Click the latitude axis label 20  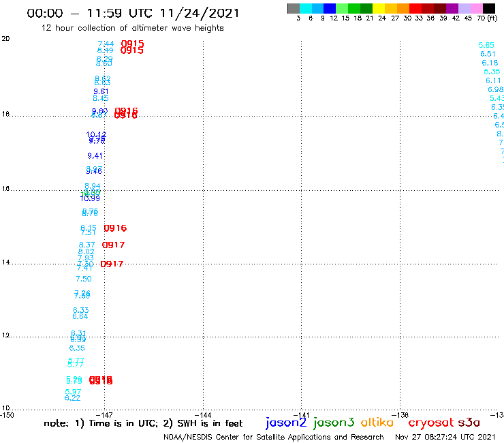5,39
